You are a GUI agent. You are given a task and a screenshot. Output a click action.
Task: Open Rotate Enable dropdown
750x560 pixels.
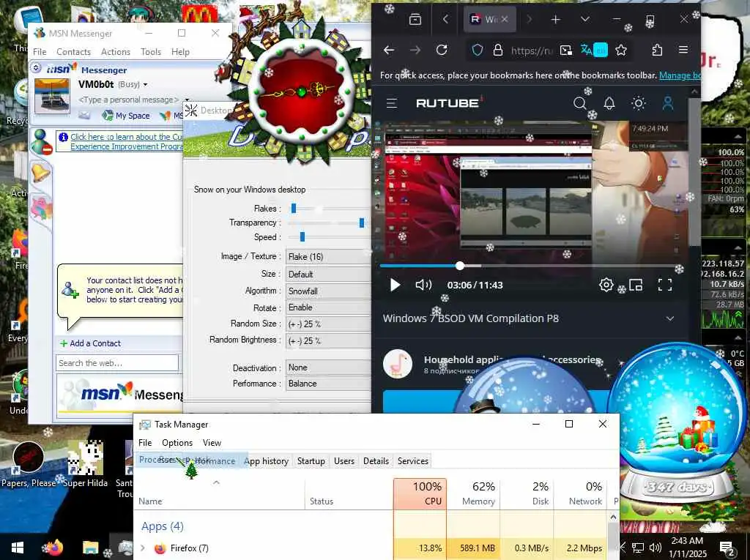329,307
